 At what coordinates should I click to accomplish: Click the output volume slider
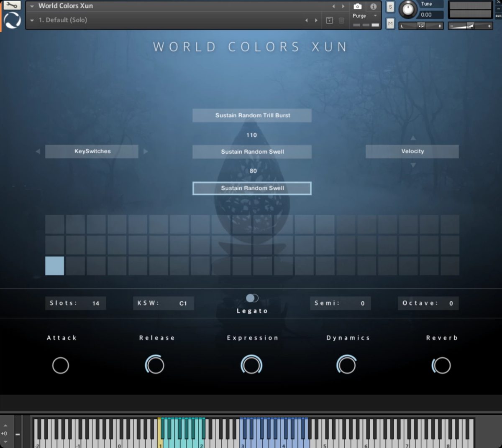point(470,26)
